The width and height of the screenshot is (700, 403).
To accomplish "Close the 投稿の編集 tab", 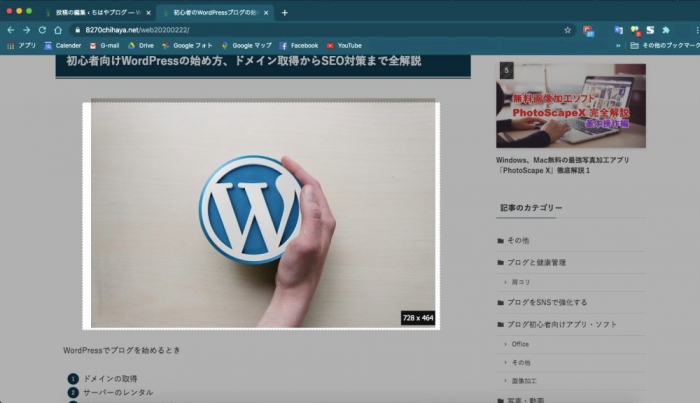I will point(148,13).
